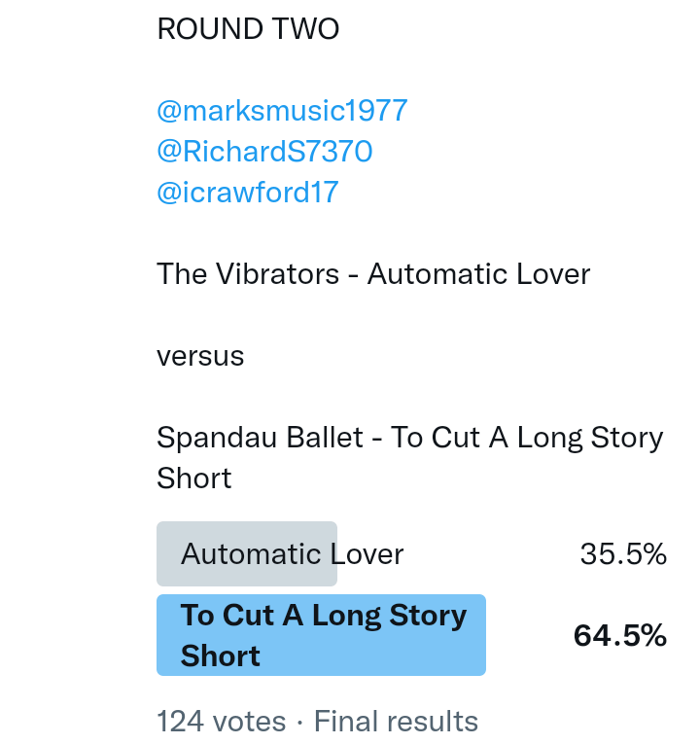Click the word "versus" in the tweet

(x=200, y=356)
